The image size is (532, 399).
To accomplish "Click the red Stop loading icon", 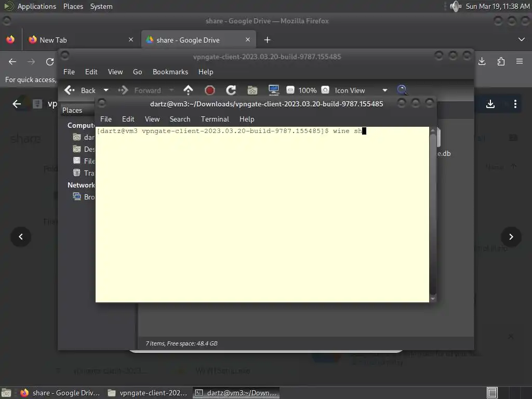I will 210,90.
